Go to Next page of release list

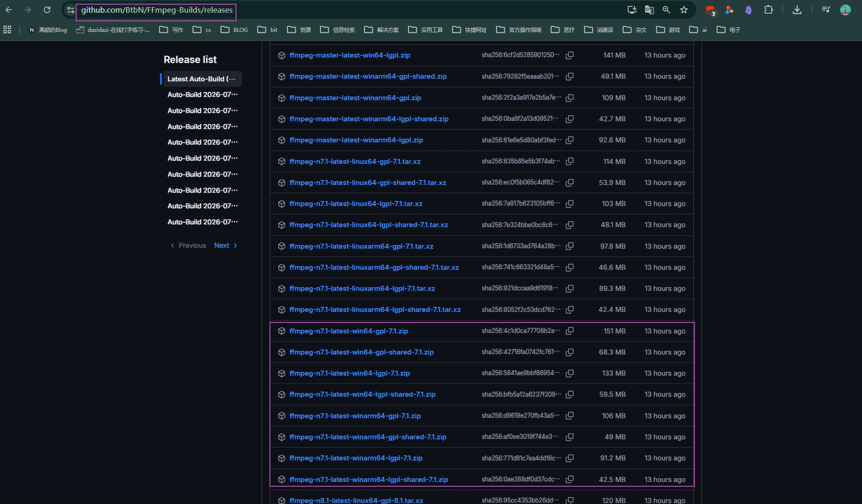pos(226,245)
